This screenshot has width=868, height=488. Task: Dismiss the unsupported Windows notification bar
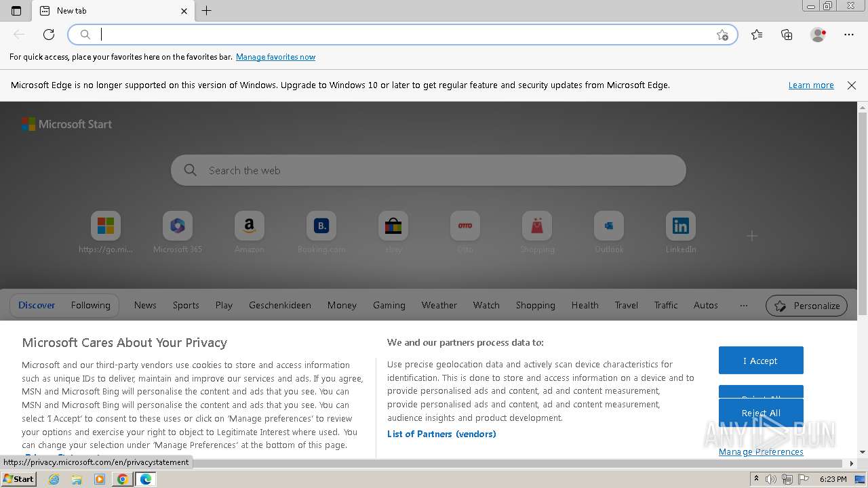[x=852, y=85]
